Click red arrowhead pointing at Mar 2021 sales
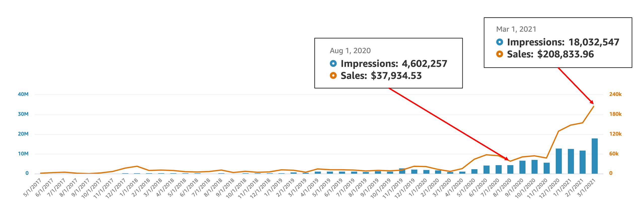 pyautogui.click(x=592, y=102)
